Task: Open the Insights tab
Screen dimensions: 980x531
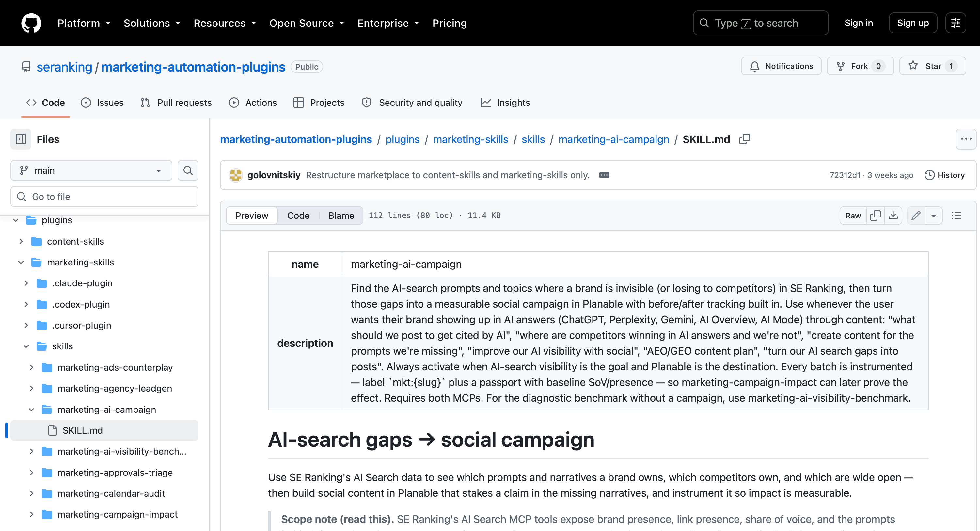Action: (x=505, y=103)
